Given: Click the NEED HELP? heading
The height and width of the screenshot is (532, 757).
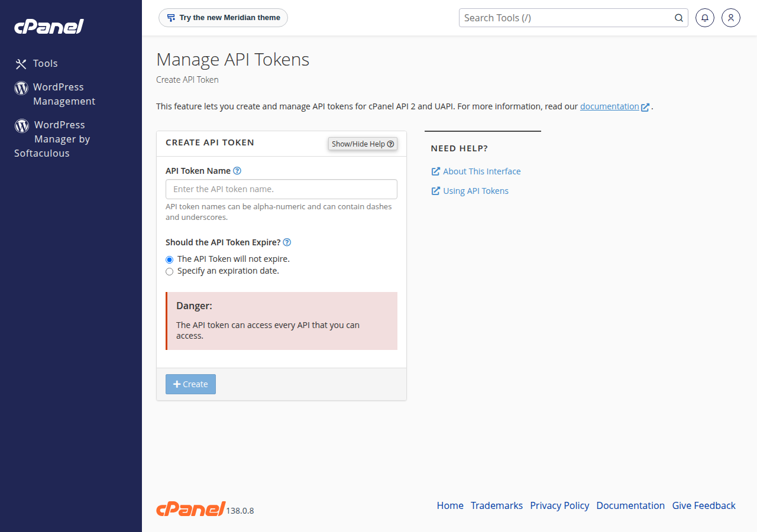Looking at the screenshot, I should tap(460, 148).
